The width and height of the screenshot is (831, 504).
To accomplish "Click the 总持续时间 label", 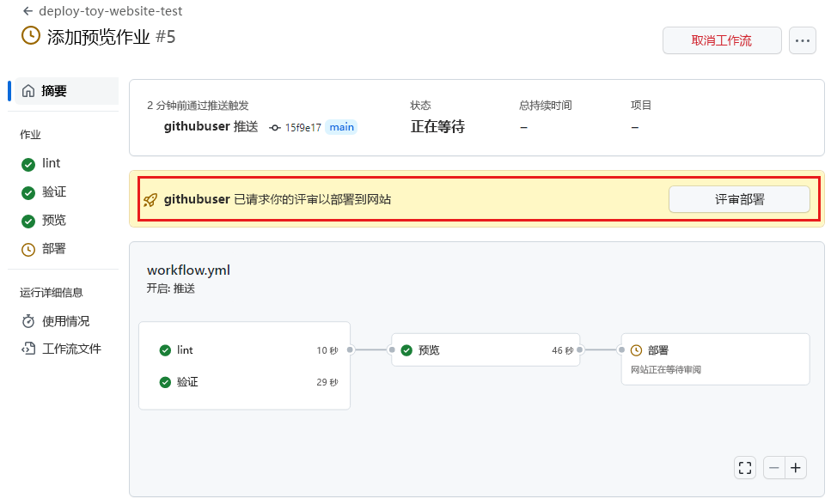I will click(x=546, y=106).
